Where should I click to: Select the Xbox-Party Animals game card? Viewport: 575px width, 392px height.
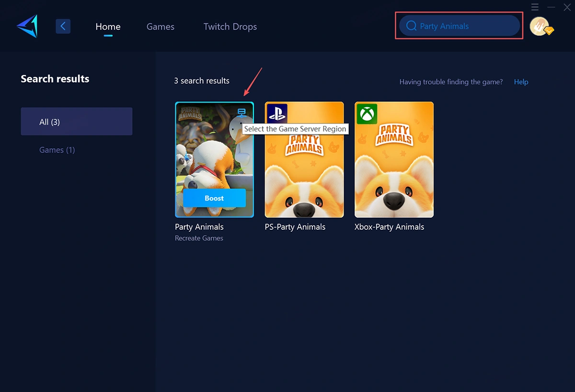394,160
